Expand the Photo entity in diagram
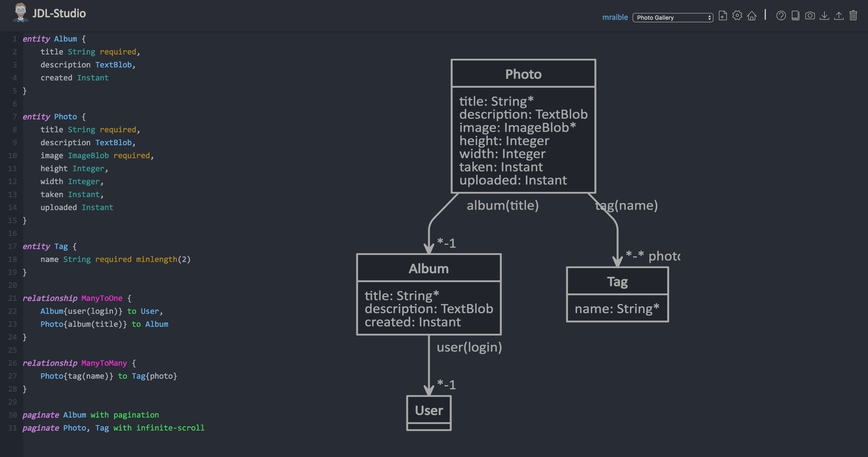The image size is (868, 457). coord(522,73)
